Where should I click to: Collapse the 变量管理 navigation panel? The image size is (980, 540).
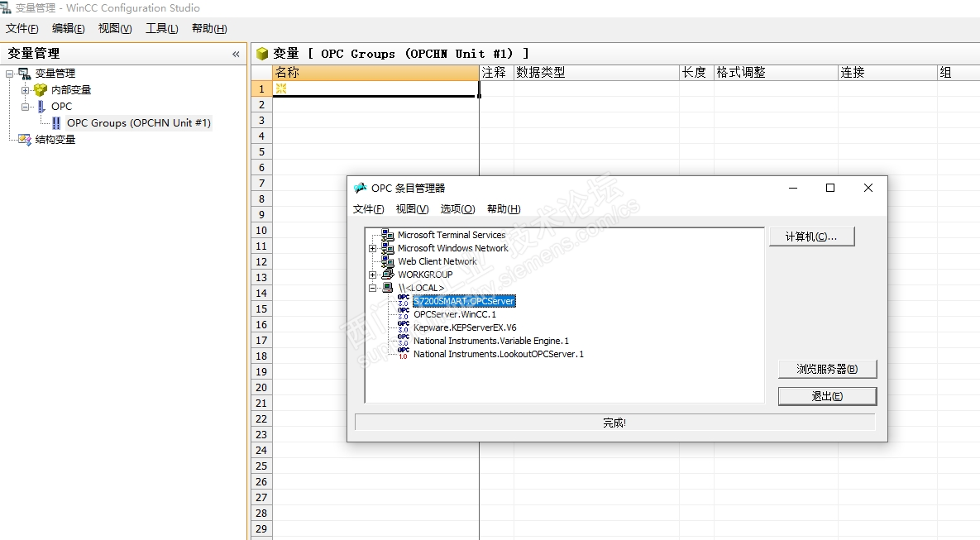coord(236,55)
